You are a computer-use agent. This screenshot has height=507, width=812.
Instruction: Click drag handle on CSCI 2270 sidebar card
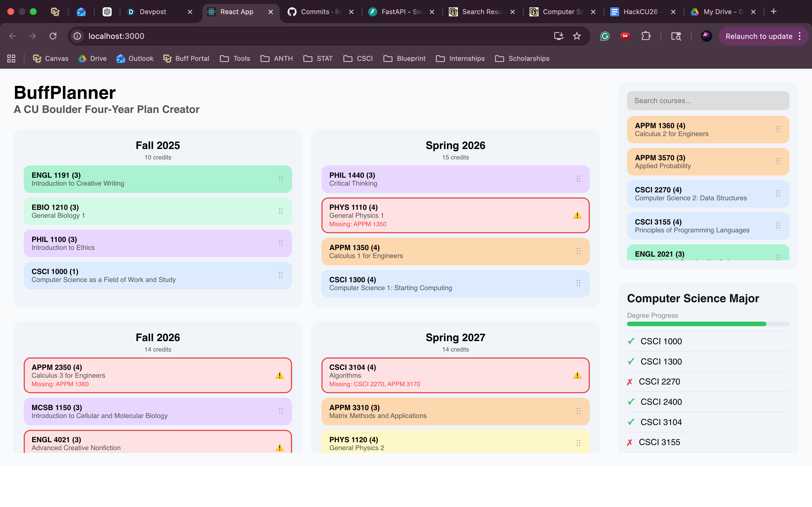(x=778, y=194)
